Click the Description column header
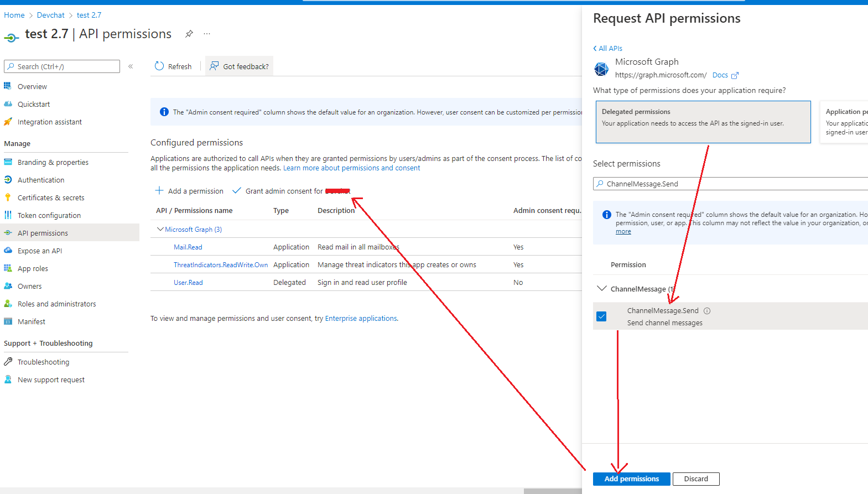Image resolution: width=868 pixels, height=494 pixels. tap(336, 211)
